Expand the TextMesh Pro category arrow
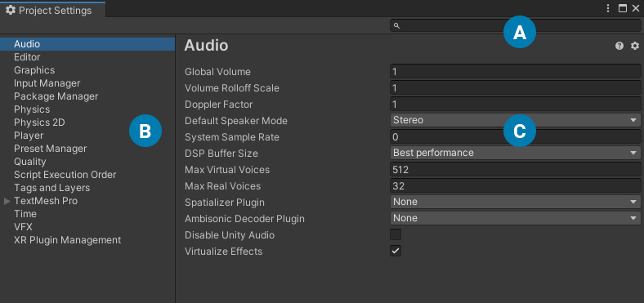The image size is (644, 303). pos(7,201)
